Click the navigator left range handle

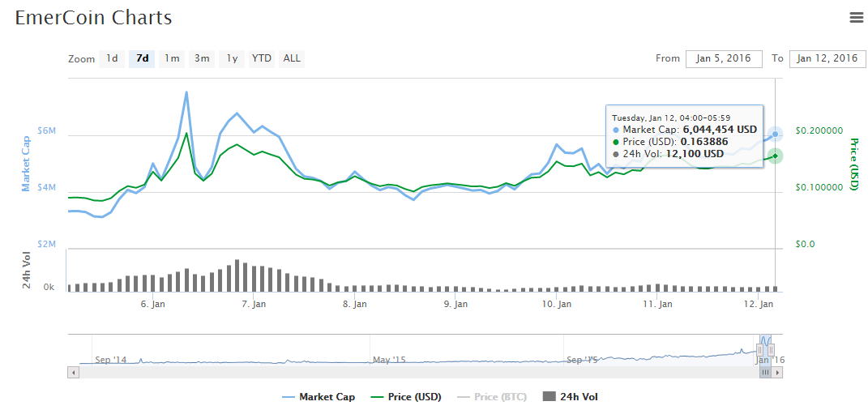click(760, 349)
